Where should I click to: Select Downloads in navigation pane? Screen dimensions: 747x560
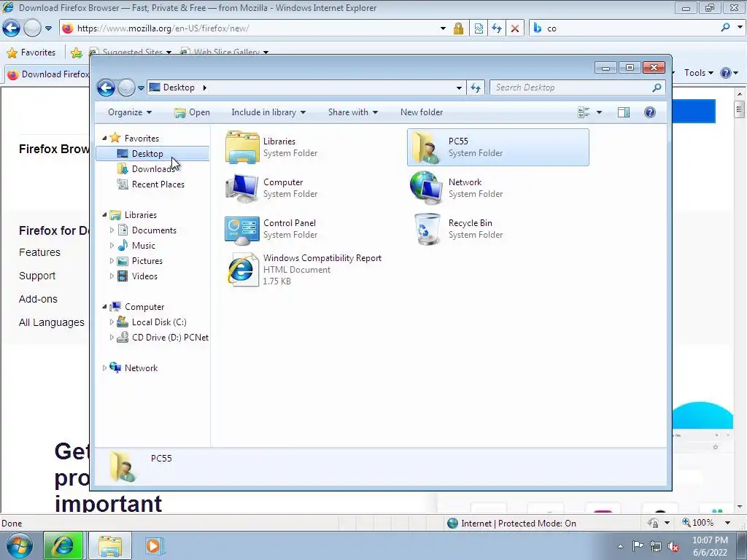[152, 169]
